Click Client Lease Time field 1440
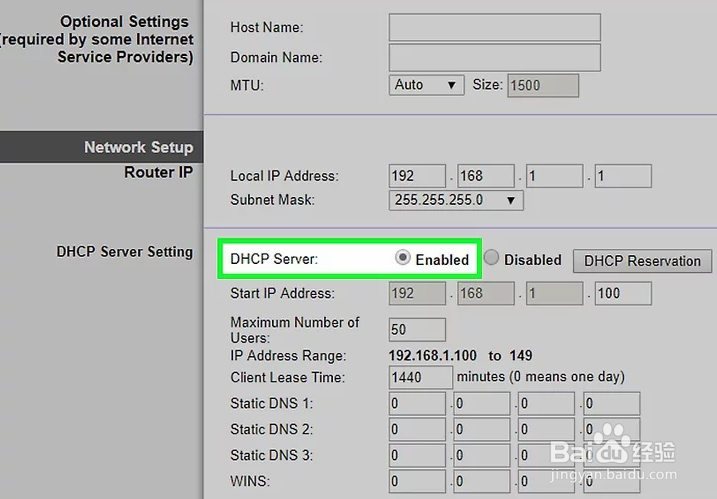The width and height of the screenshot is (717, 499). coord(421,377)
